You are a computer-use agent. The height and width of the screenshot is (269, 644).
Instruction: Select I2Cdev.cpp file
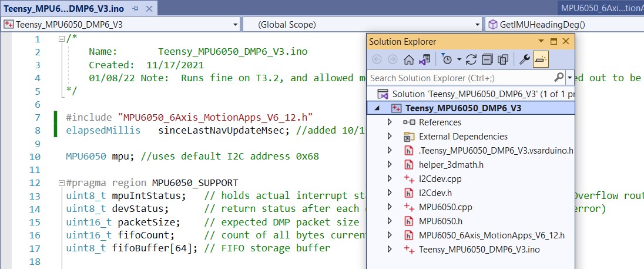click(x=440, y=178)
